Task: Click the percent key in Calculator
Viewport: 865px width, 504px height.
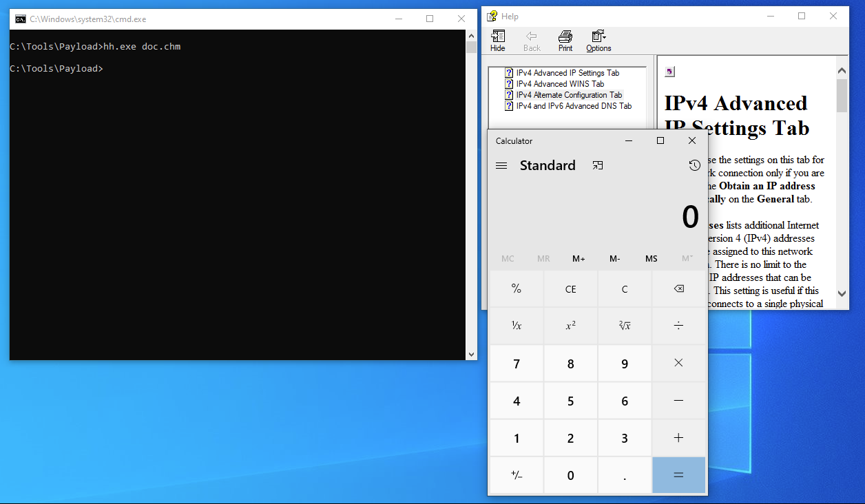Action: 517,289
